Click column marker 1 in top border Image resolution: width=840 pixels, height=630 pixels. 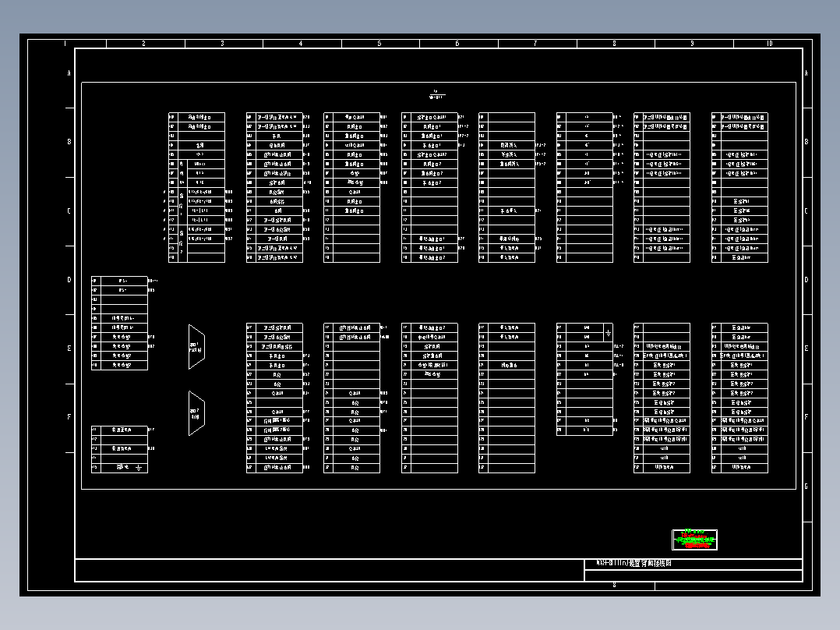(65, 44)
